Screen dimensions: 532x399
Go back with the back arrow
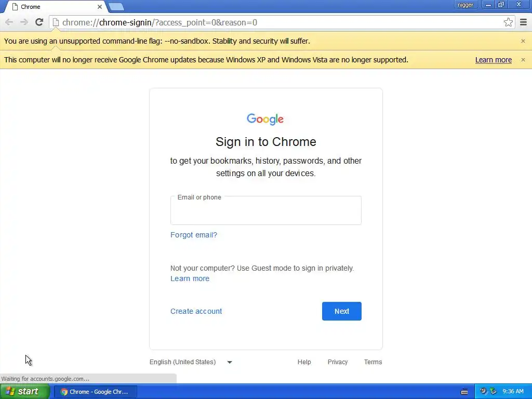click(9, 22)
